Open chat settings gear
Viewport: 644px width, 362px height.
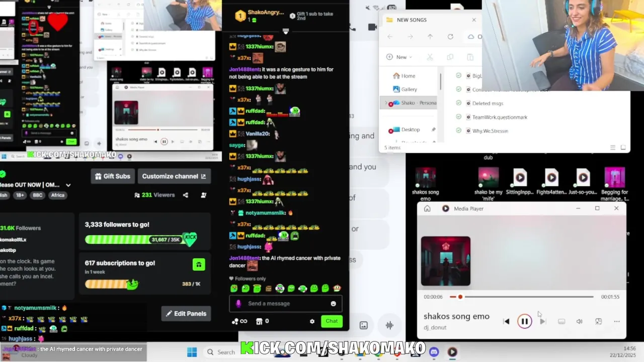tap(312, 321)
